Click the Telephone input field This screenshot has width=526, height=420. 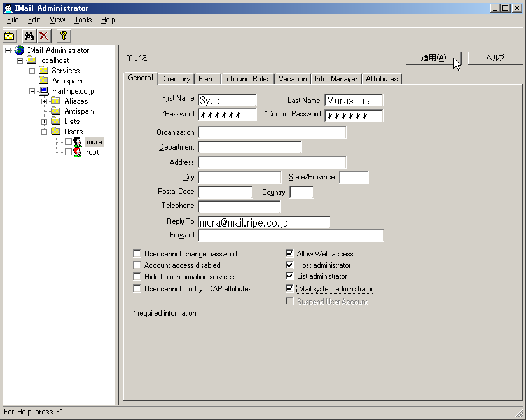point(240,206)
